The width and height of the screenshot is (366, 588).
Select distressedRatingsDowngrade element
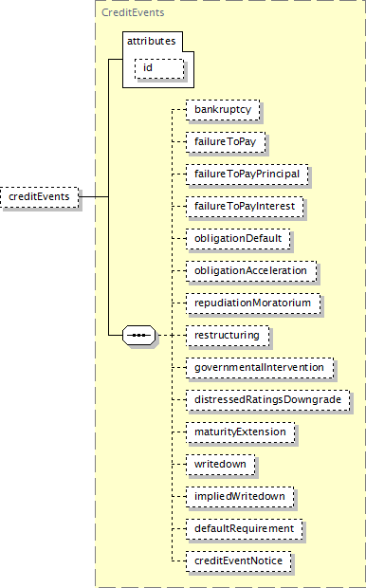[x=267, y=400]
